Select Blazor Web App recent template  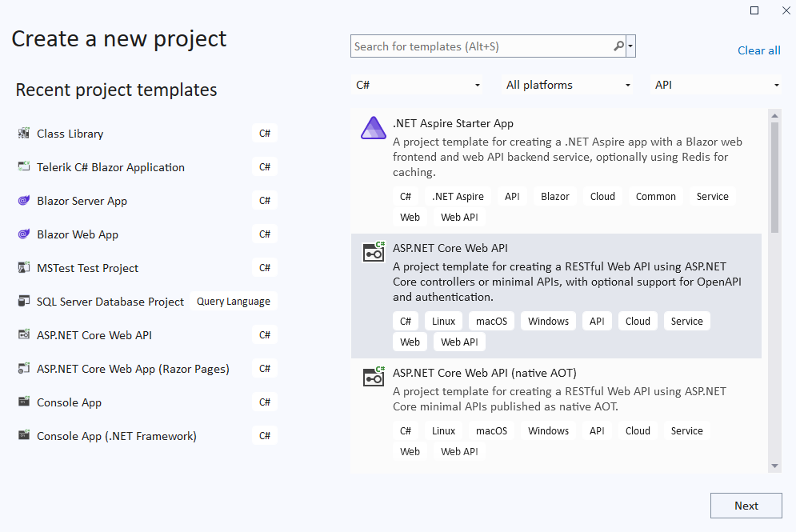click(x=78, y=234)
